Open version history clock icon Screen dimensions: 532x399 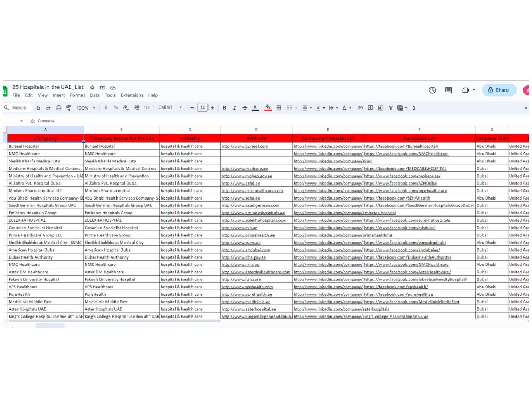[x=432, y=90]
